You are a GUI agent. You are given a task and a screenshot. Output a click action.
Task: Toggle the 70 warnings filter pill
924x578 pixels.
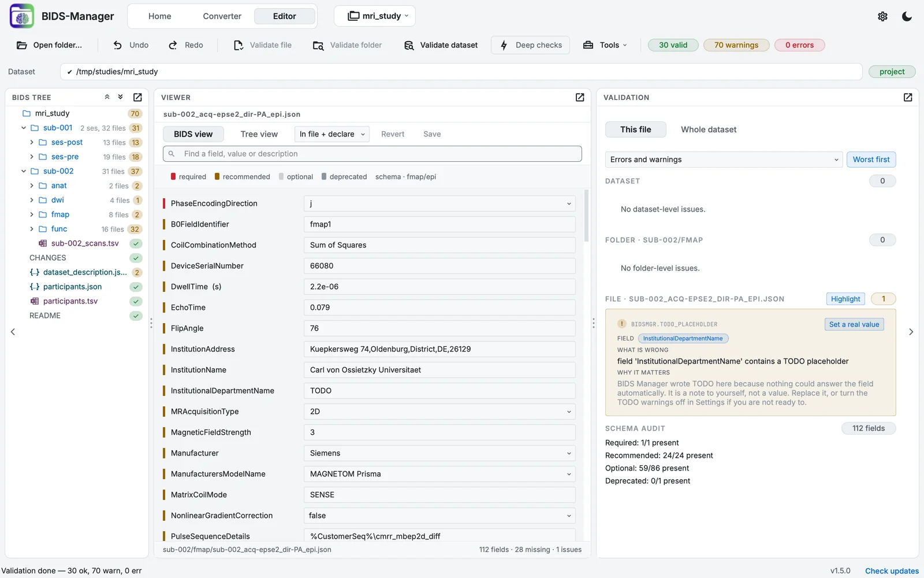click(736, 45)
